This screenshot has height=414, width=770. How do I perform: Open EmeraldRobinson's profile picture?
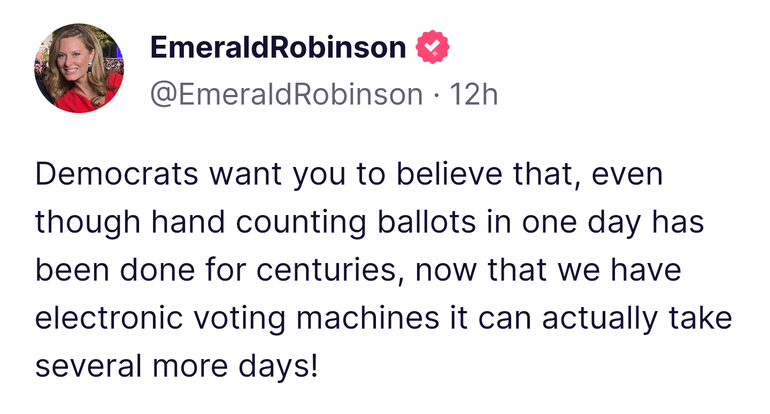pos(80,68)
